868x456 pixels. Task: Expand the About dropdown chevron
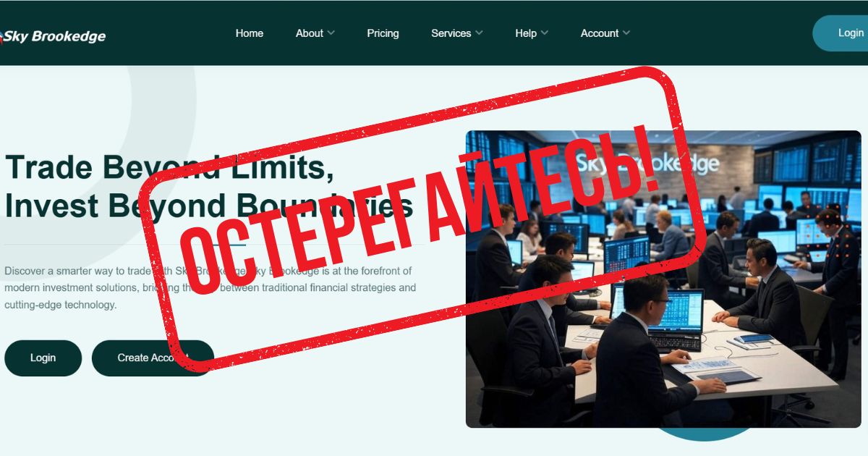click(331, 33)
